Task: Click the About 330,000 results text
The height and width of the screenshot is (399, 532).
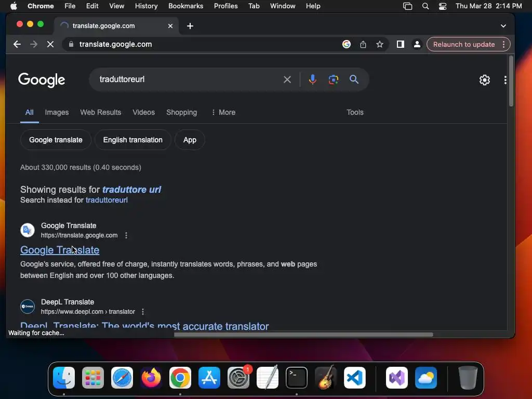Action: click(x=81, y=167)
